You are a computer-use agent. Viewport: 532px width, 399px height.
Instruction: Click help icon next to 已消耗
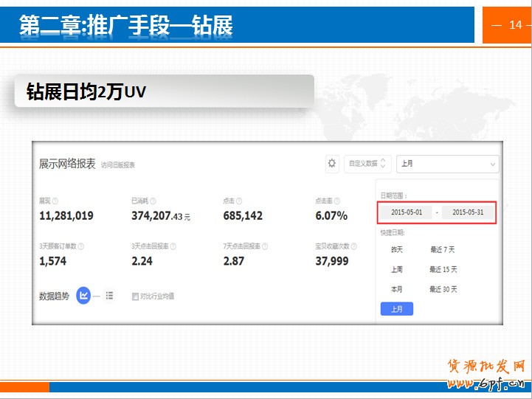153,201
